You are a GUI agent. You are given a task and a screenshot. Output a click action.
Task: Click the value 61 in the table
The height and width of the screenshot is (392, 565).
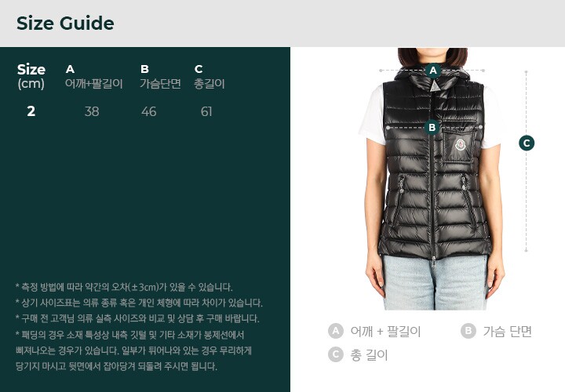coord(206,111)
